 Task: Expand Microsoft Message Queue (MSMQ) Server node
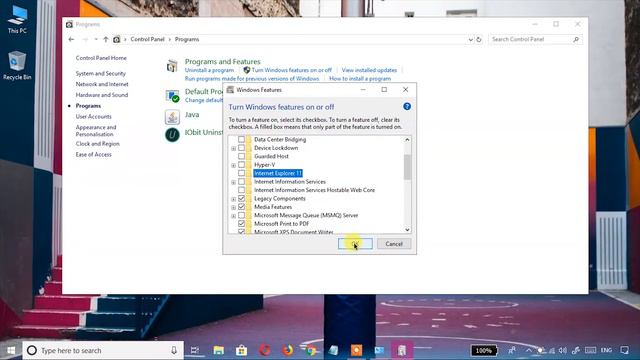pos(233,216)
